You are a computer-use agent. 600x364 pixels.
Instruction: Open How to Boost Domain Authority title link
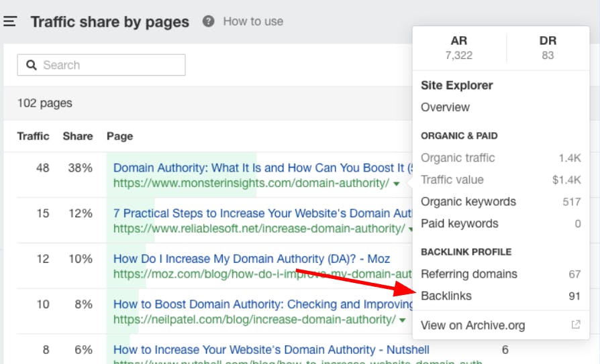click(x=263, y=304)
